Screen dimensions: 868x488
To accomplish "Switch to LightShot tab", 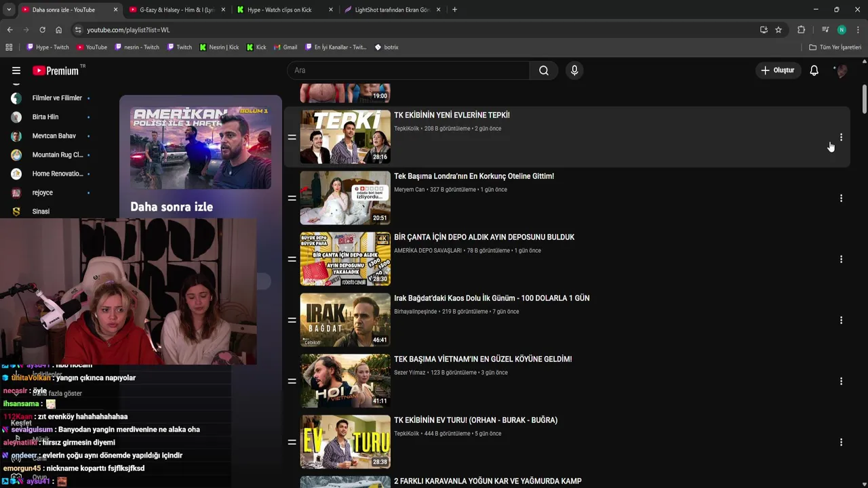I will [x=392, y=9].
